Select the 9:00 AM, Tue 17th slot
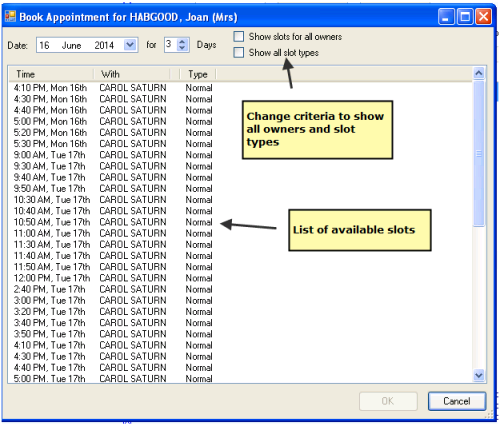The height and width of the screenshot is (425, 500). 113,155
